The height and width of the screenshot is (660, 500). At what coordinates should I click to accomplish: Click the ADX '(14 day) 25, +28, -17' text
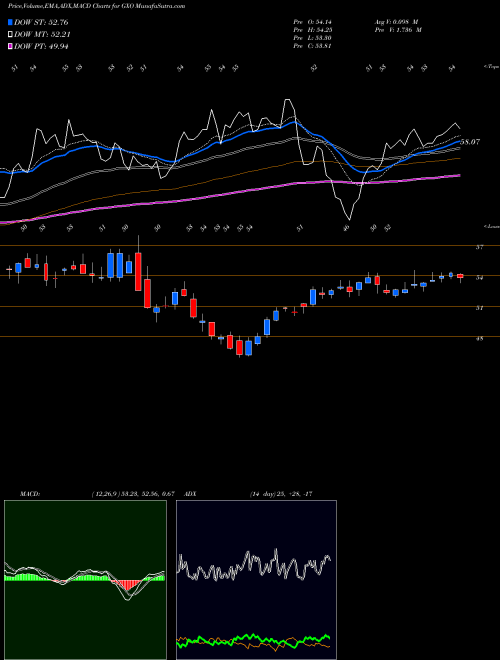coord(280,494)
